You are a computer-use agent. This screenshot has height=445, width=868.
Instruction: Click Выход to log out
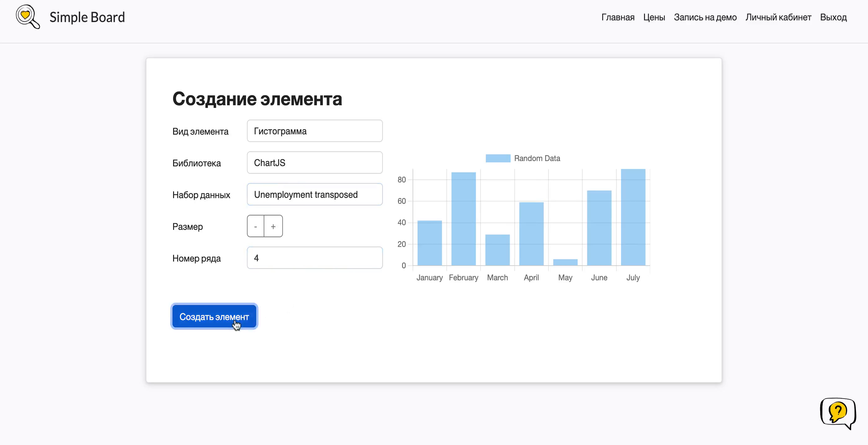point(833,17)
